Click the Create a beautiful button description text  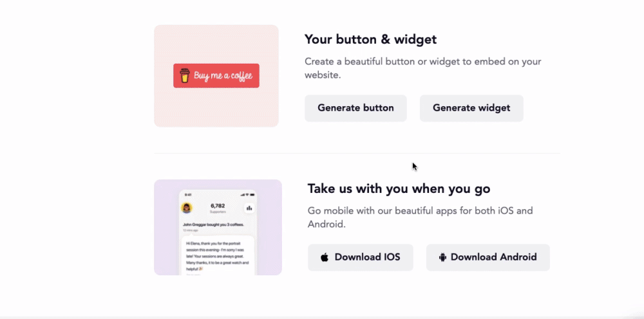point(423,68)
